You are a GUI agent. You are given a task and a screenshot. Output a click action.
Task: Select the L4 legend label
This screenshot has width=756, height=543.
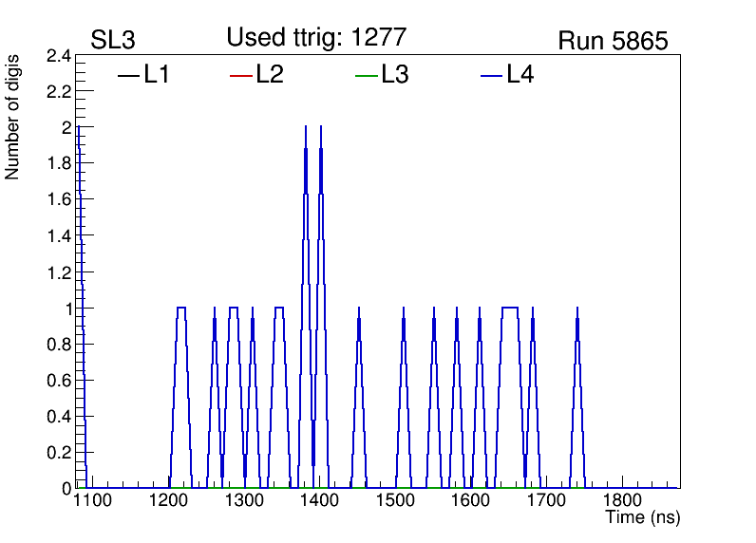tap(520, 75)
